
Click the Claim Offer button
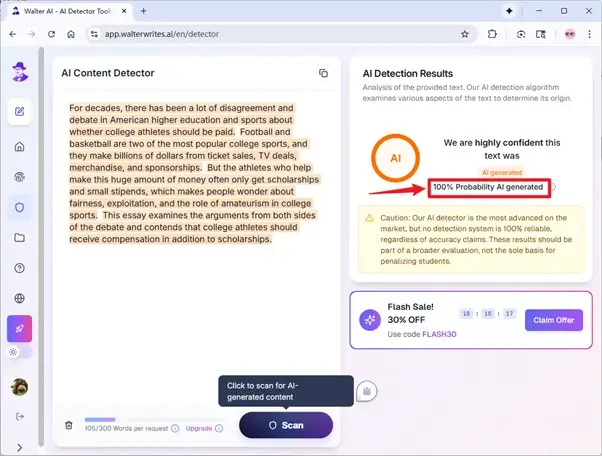(x=553, y=320)
